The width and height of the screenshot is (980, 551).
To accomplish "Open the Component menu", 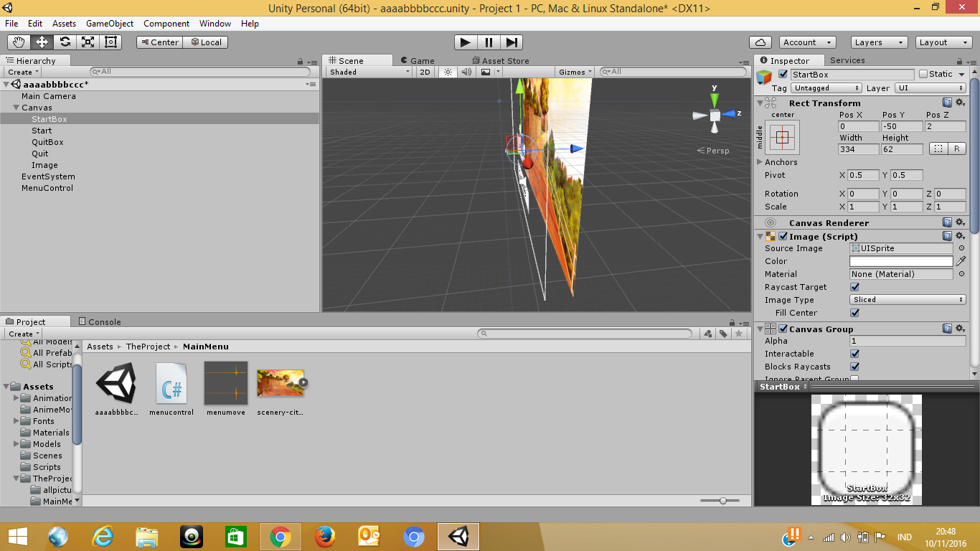I will pyautogui.click(x=166, y=24).
